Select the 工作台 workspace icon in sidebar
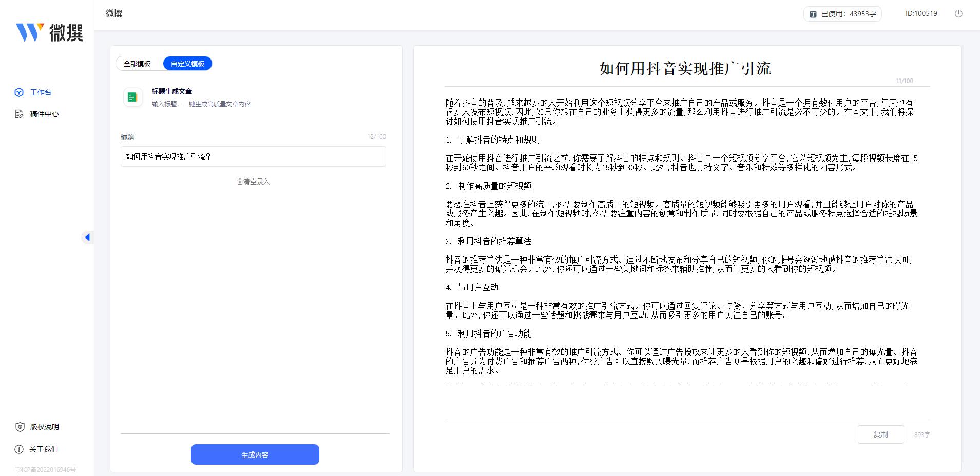 18,92
